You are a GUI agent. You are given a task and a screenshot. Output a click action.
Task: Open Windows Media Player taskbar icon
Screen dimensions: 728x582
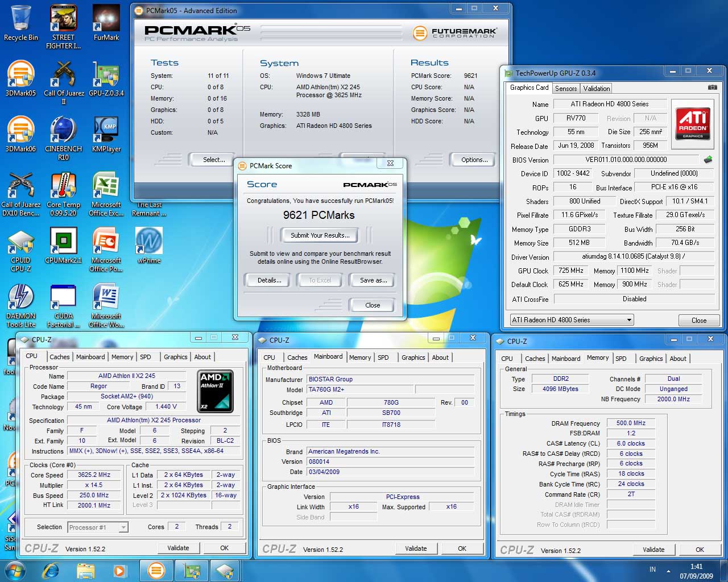(119, 571)
